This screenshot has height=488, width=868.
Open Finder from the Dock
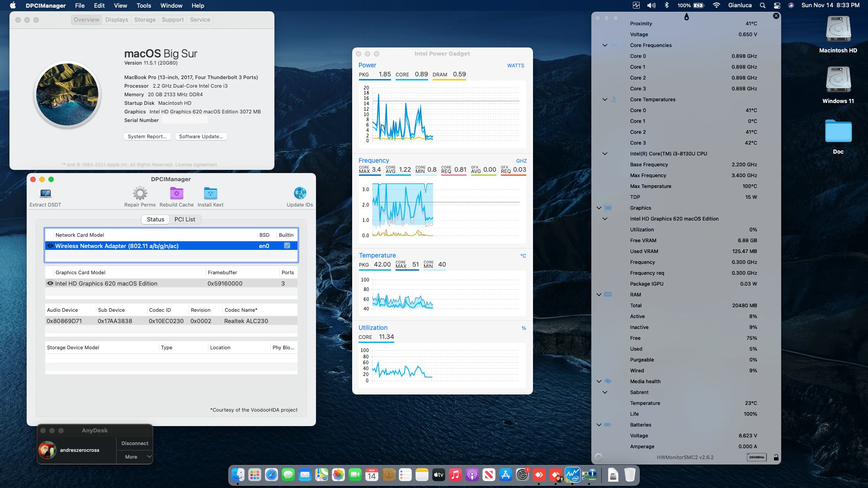point(238,475)
